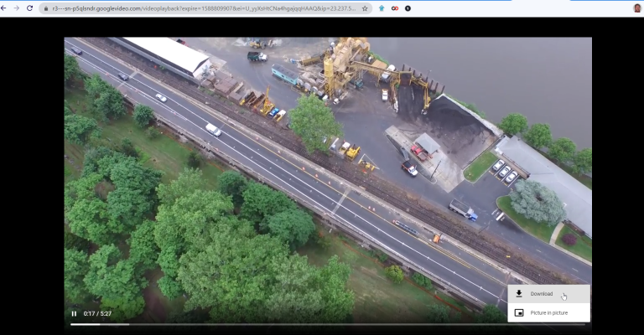
Task: Open the red extension in the toolbar
Action: 395,8
